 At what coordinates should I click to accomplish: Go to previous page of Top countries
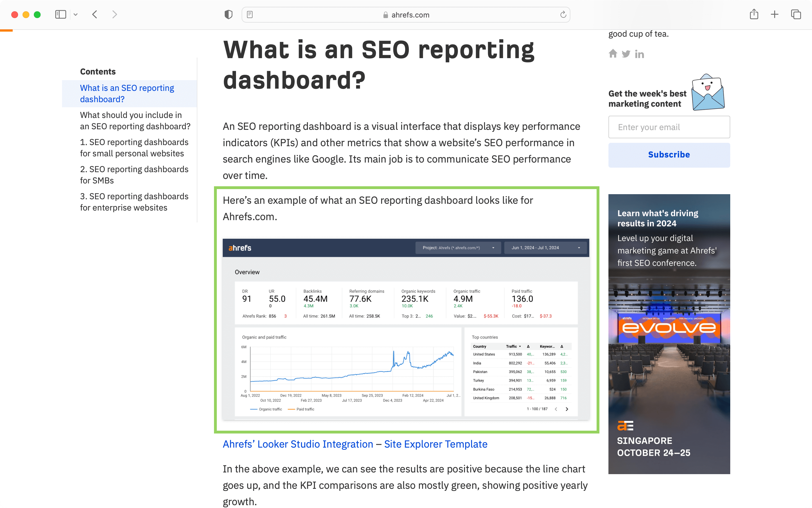556,409
